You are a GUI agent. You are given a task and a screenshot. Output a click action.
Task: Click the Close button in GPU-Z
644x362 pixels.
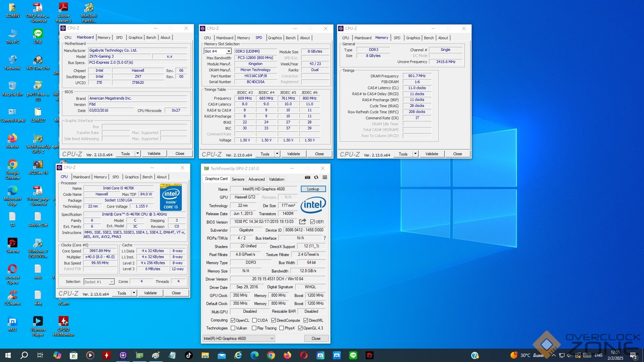(x=316, y=339)
